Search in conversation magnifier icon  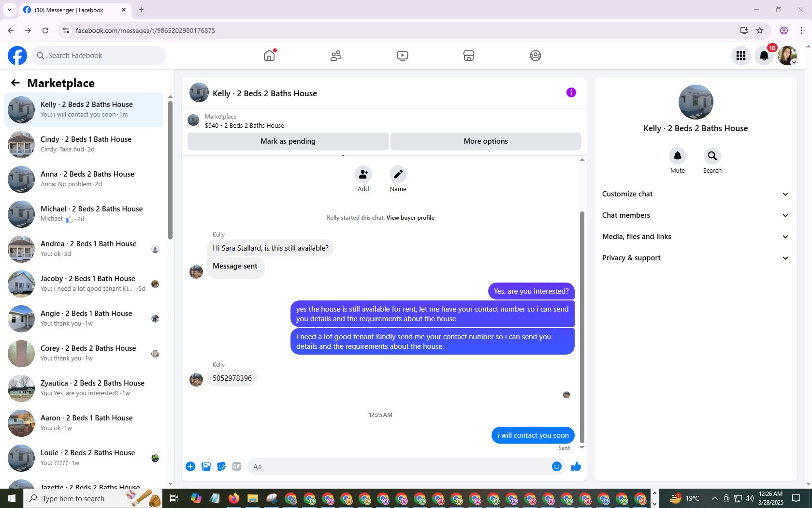712,156
